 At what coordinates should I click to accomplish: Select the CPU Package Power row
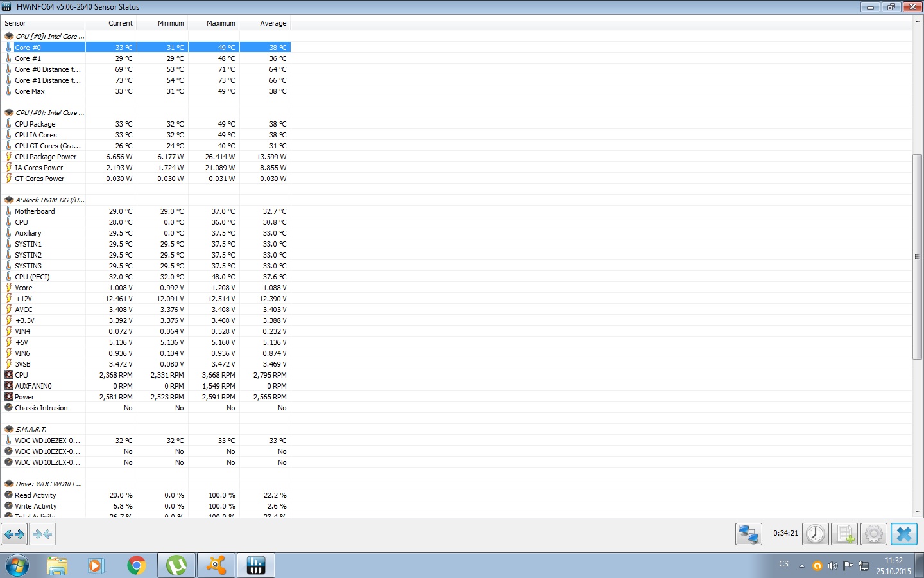pyautogui.click(x=147, y=157)
